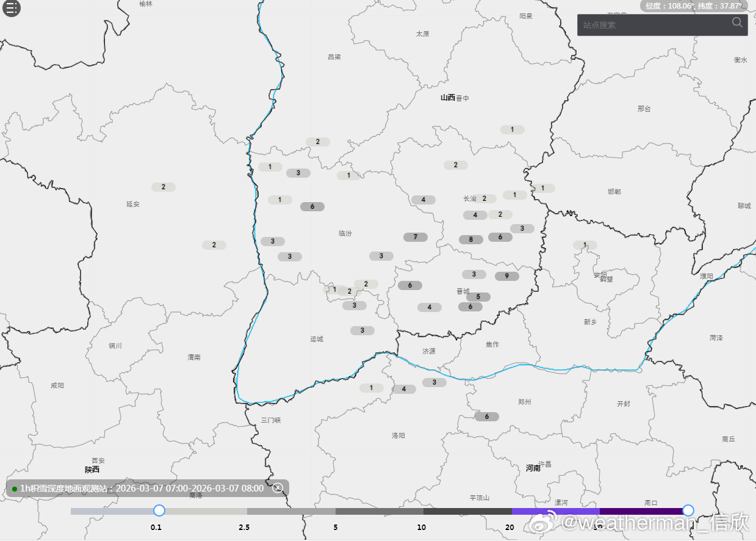Select the 2 marker right of 长治 label
Image resolution: width=756 pixels, height=541 pixels.
(484, 198)
